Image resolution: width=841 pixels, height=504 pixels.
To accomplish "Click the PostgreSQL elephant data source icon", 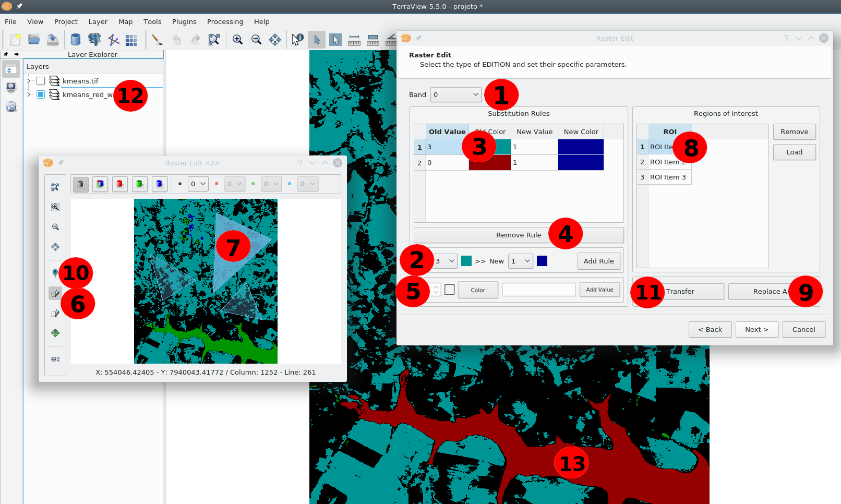I will 94,40.
